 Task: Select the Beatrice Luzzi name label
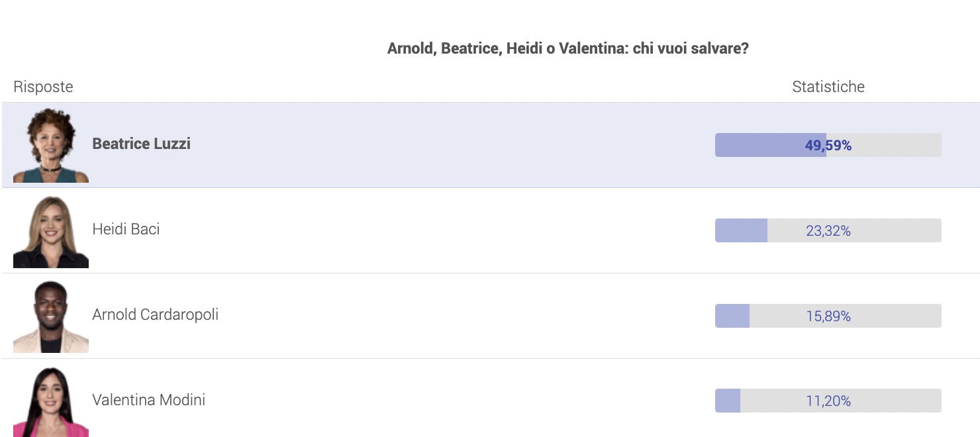coord(141,144)
